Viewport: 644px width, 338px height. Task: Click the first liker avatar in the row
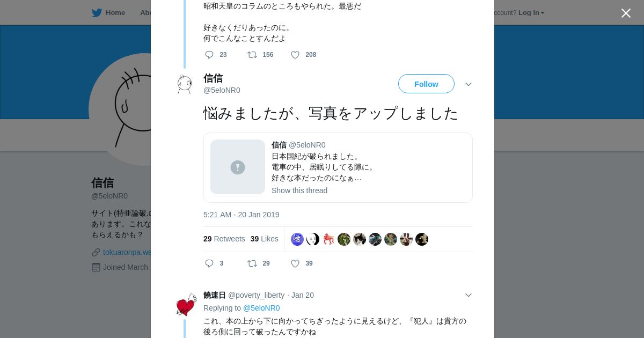click(x=297, y=239)
